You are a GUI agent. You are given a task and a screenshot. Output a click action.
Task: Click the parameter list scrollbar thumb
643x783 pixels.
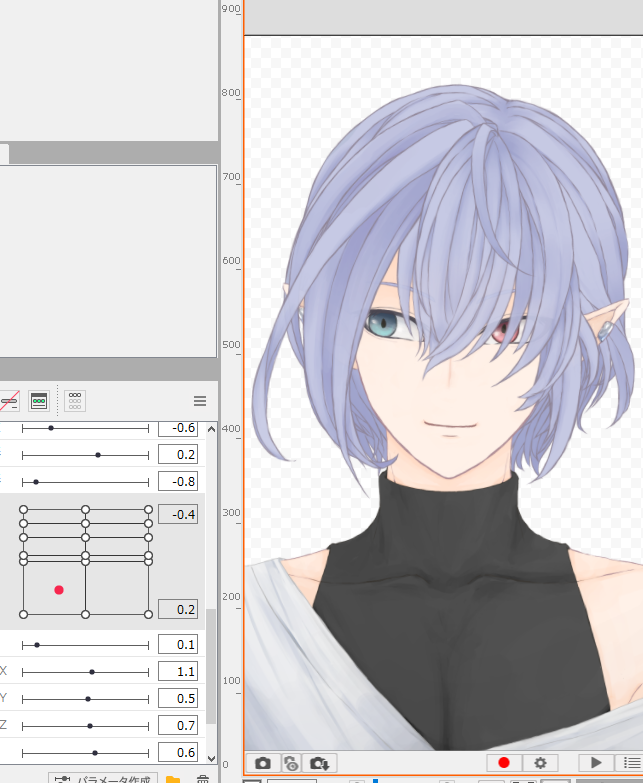pyautogui.click(x=212, y=666)
